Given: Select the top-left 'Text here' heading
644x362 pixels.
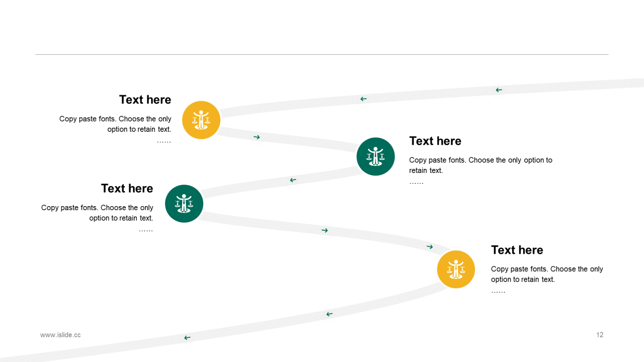Looking at the screenshot, I should click(x=145, y=100).
